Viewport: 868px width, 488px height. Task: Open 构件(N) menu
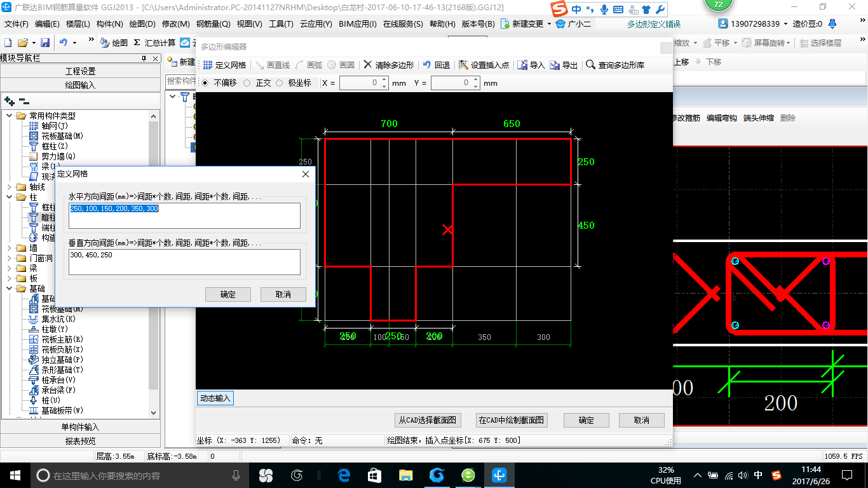[109, 24]
